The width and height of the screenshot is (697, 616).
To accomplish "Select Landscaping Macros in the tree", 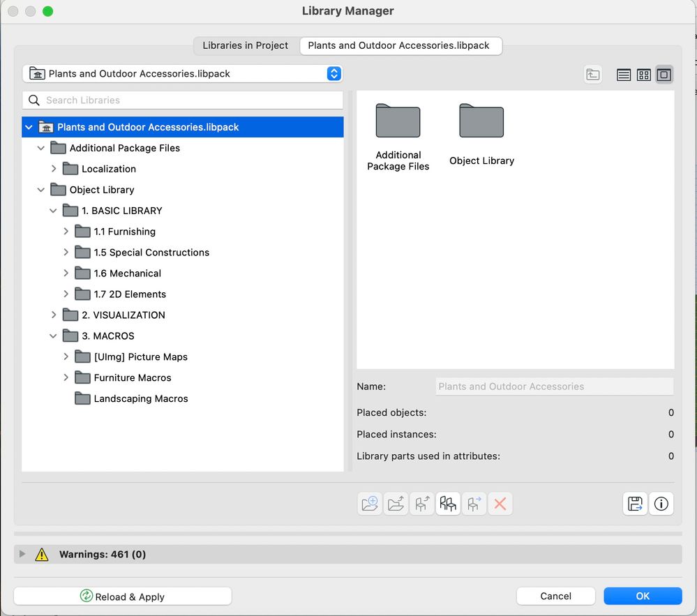I will click(x=183, y=398).
